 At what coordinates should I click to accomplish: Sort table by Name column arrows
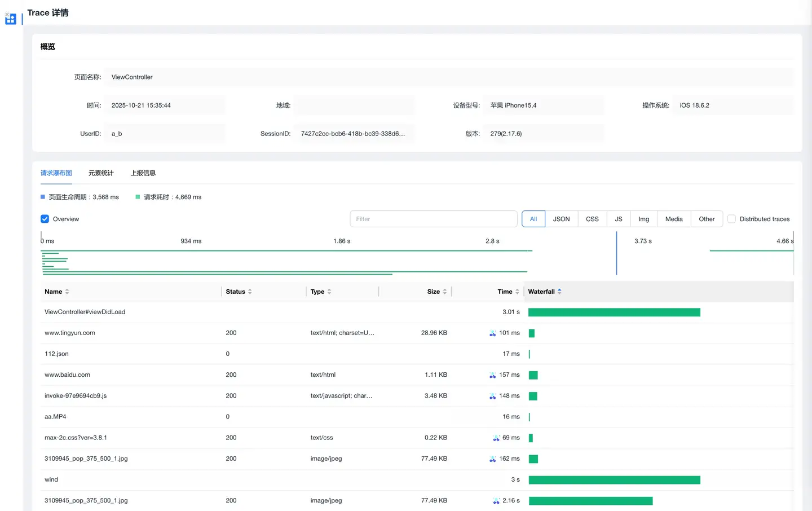click(x=67, y=292)
